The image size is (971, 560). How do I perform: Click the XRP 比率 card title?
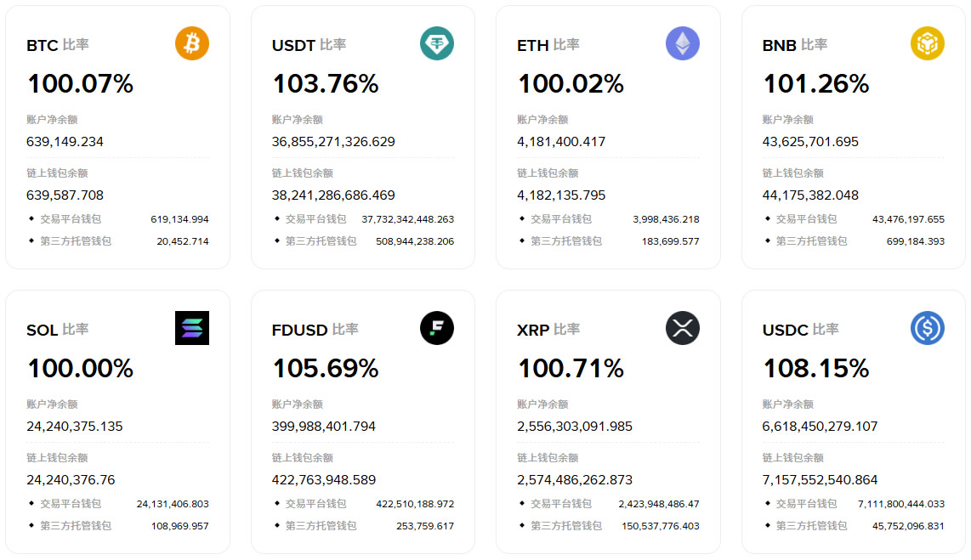(548, 330)
